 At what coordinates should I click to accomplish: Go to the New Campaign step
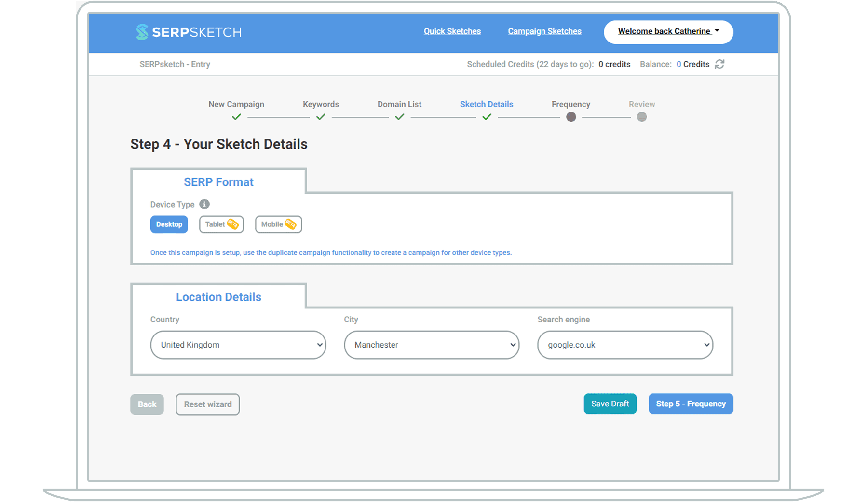236,104
